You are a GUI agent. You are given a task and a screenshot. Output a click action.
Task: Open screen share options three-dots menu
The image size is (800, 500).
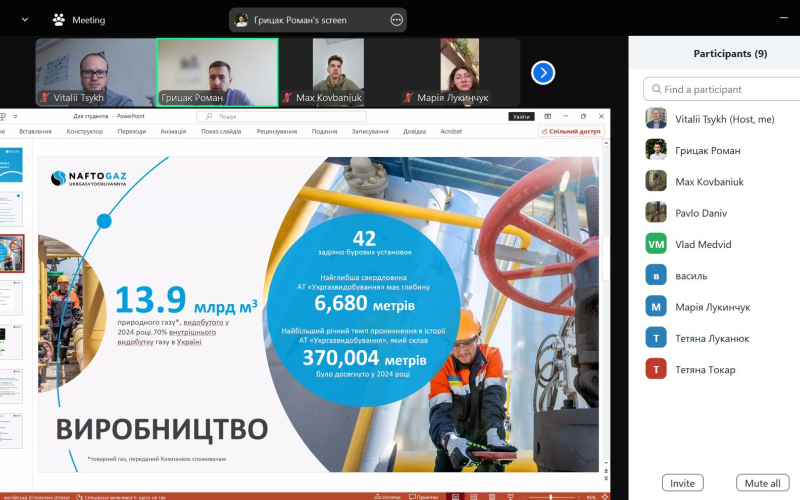point(396,20)
